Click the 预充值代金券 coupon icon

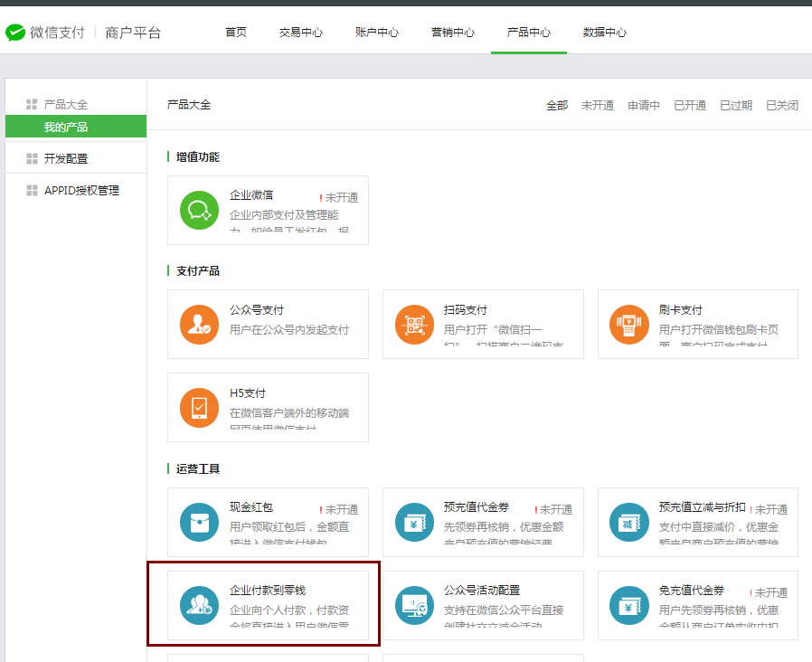[414, 522]
